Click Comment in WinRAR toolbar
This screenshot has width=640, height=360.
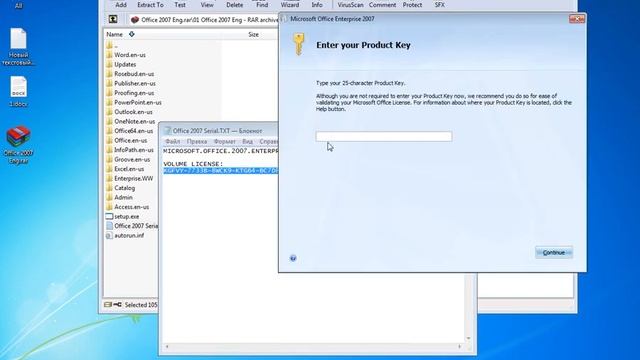click(382, 5)
